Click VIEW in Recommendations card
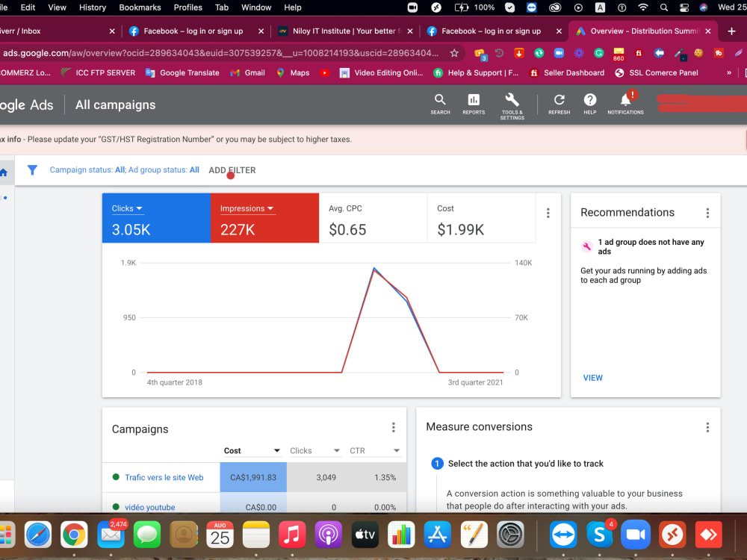This screenshot has height=560, width=747. pos(592,378)
